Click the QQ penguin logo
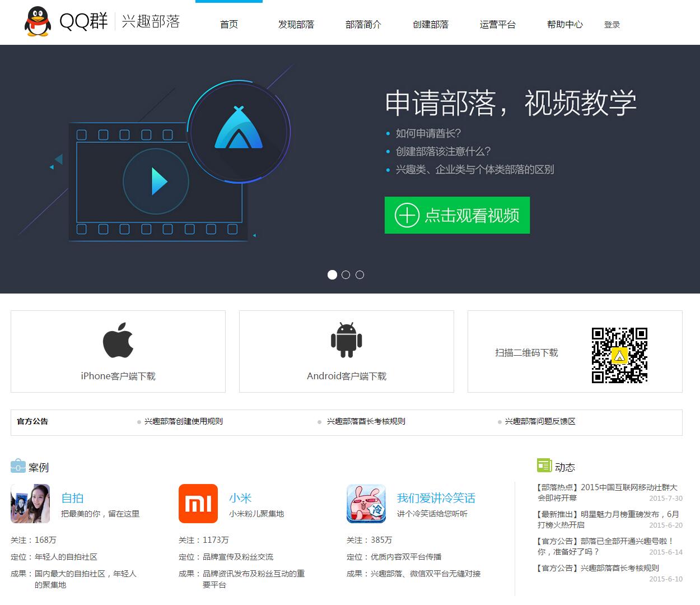Image resolution: width=700 pixels, height=605 pixels. click(38, 22)
